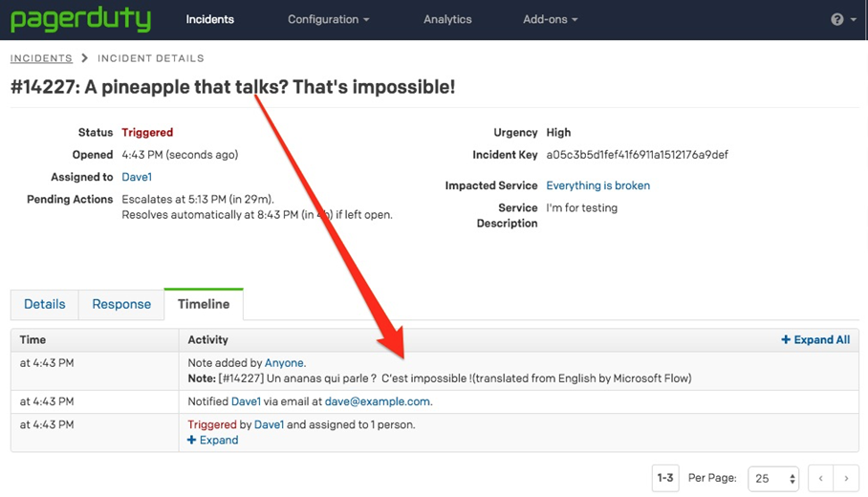Switch to the Response tab
This screenshot has height=497, width=868.
pyautogui.click(x=121, y=304)
